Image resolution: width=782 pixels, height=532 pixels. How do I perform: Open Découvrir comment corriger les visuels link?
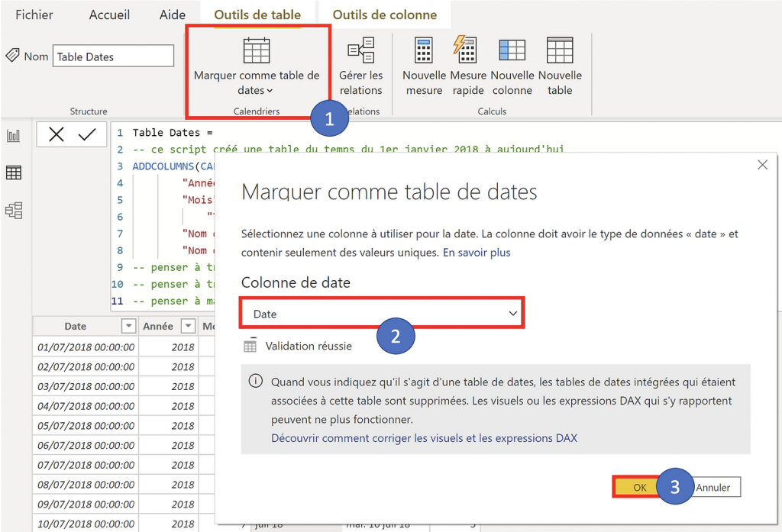424,438
